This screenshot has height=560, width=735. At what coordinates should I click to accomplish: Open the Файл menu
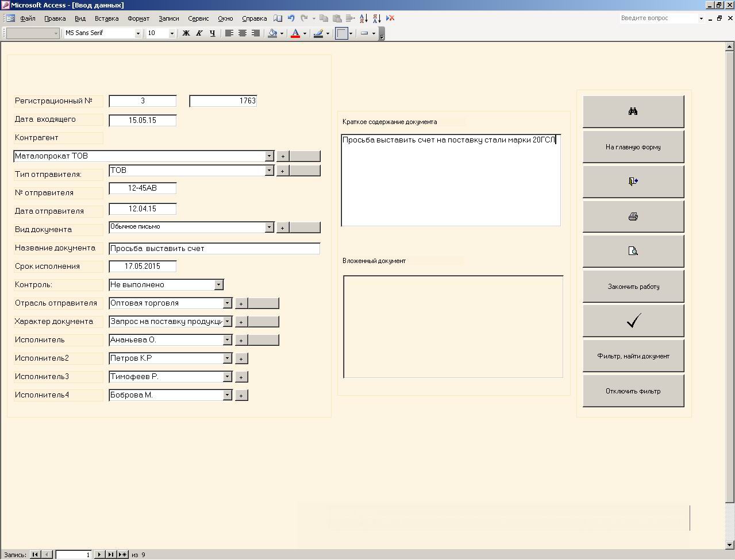pos(28,18)
